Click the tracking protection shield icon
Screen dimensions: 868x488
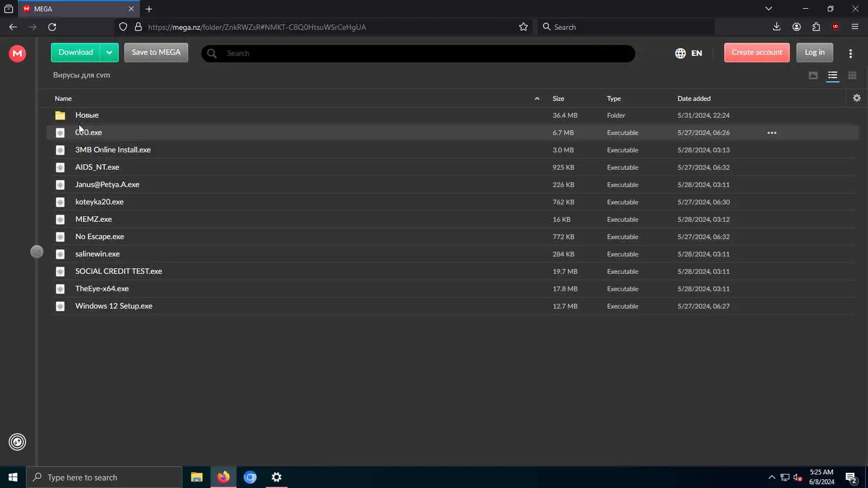click(123, 27)
